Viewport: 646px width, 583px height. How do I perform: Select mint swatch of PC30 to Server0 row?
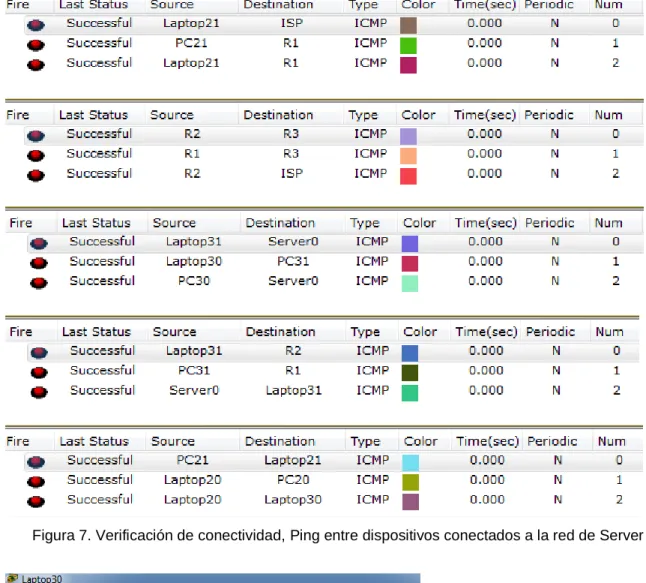410,283
